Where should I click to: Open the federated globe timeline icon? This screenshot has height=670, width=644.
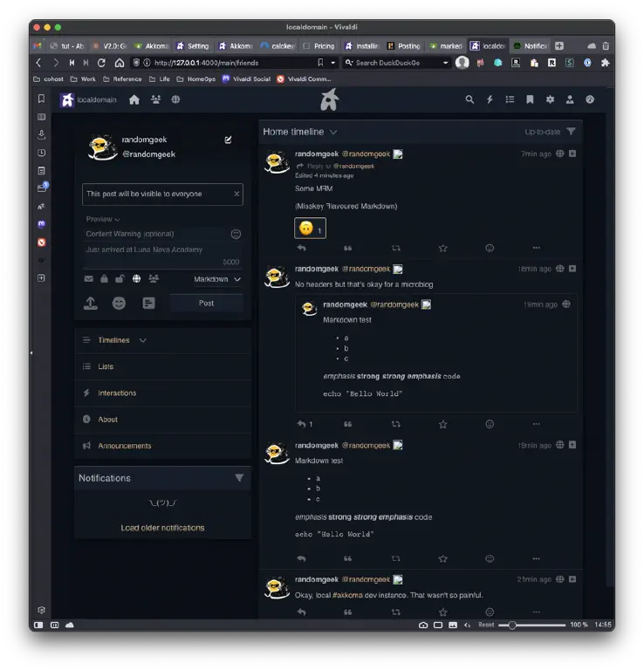175,99
